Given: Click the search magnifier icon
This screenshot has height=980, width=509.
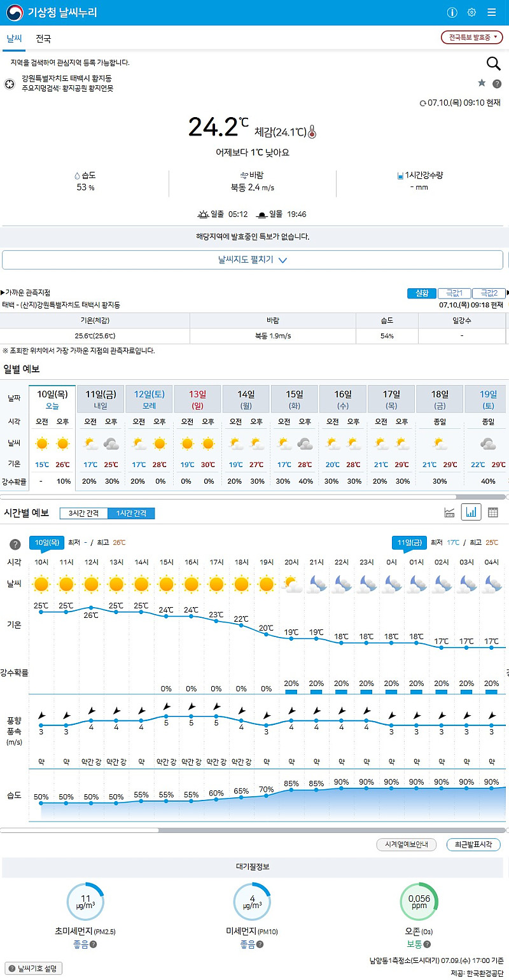Looking at the screenshot, I should tap(494, 64).
